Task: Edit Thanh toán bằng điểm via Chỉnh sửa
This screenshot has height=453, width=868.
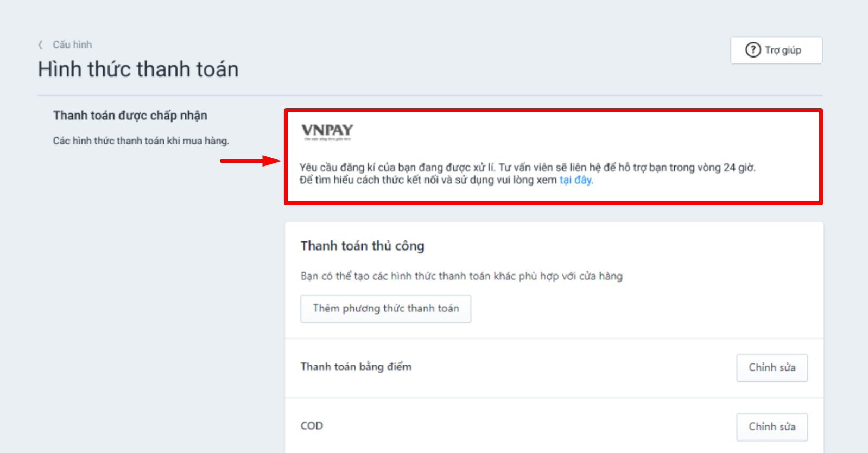Action: tap(772, 368)
